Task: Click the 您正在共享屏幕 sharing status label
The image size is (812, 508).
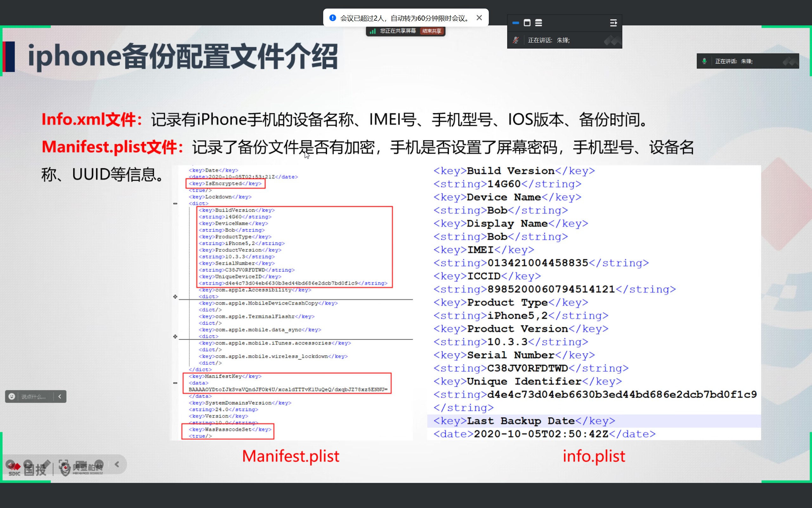Action: tap(398, 31)
